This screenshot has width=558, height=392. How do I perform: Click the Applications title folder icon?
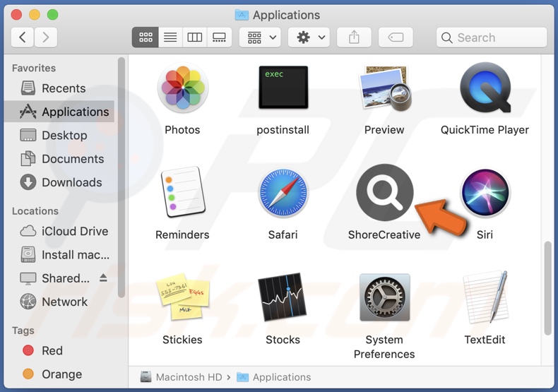[x=242, y=15]
